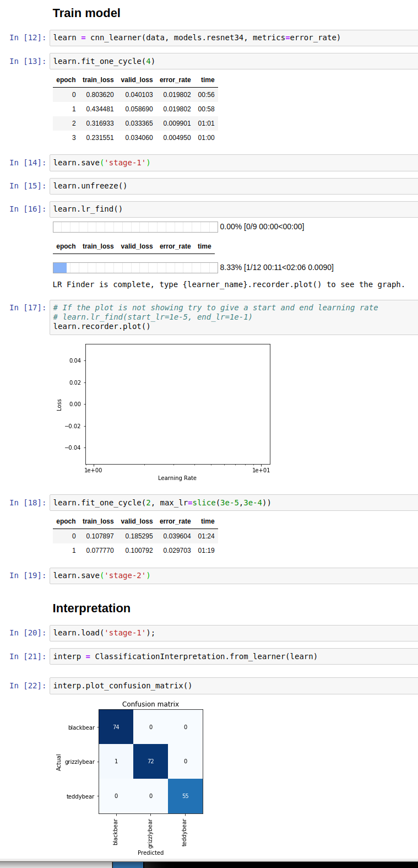Select the ClassificationInterpretation.from_learner cell
Image resolution: width=418 pixels, height=868 pixels.
(x=234, y=656)
